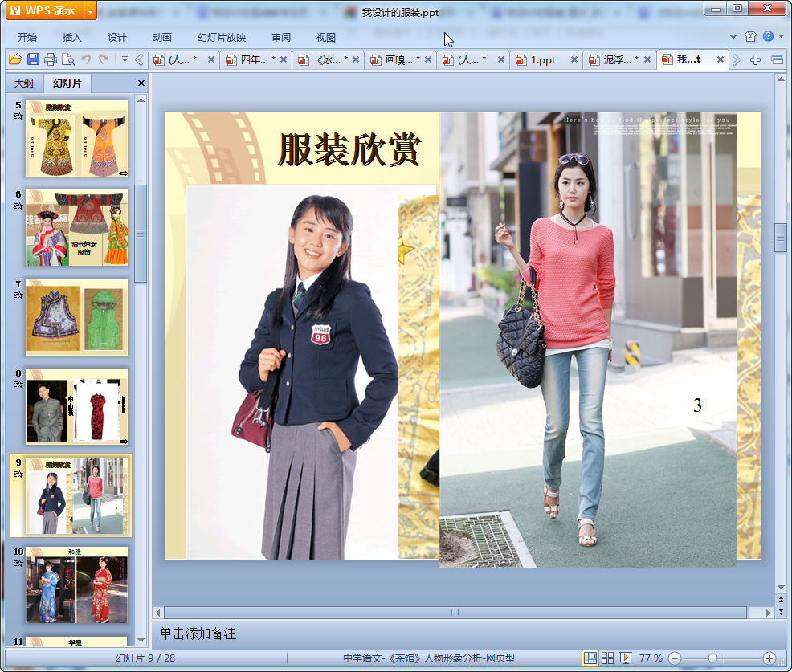Screen dimensions: 792x672
Task: Redo the last undone action
Action: (104, 59)
